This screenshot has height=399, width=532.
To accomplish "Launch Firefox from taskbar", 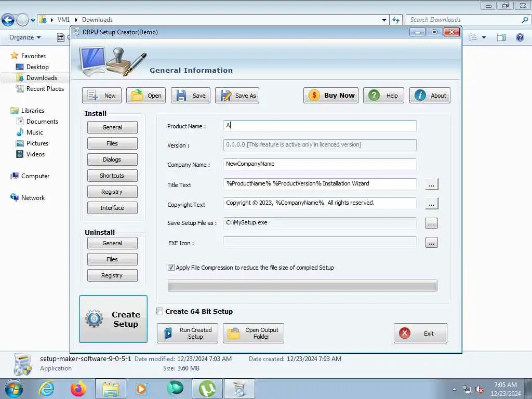I will [78, 389].
